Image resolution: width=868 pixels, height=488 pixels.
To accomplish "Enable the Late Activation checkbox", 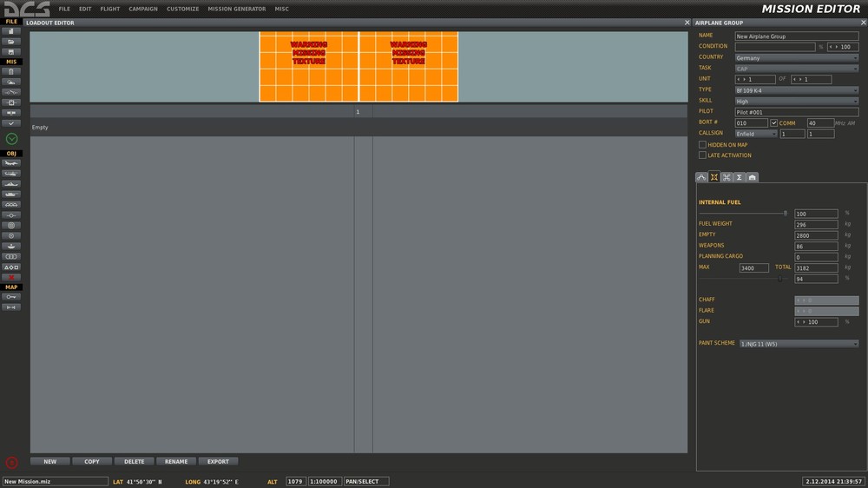I will (x=702, y=155).
